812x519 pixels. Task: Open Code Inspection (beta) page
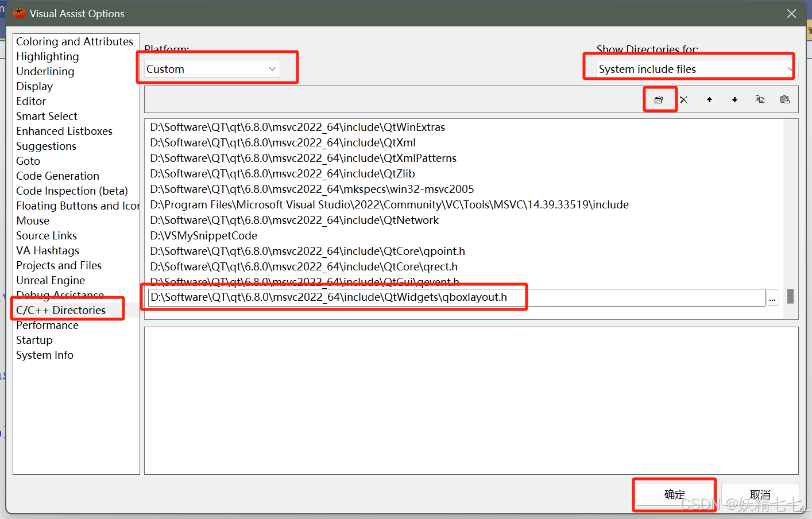[x=72, y=191]
